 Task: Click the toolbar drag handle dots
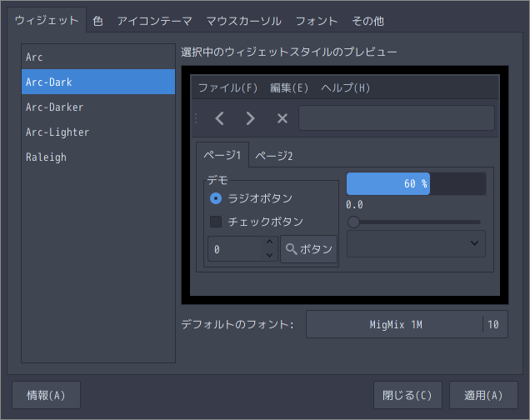[x=196, y=118]
